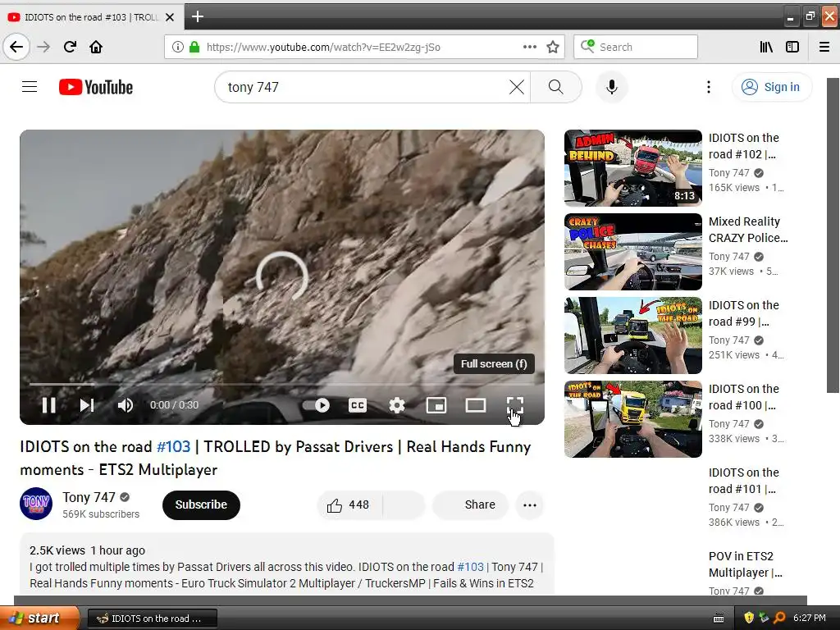This screenshot has width=840, height=630.
Task: Pause the video with the pause button
Action: click(x=48, y=405)
